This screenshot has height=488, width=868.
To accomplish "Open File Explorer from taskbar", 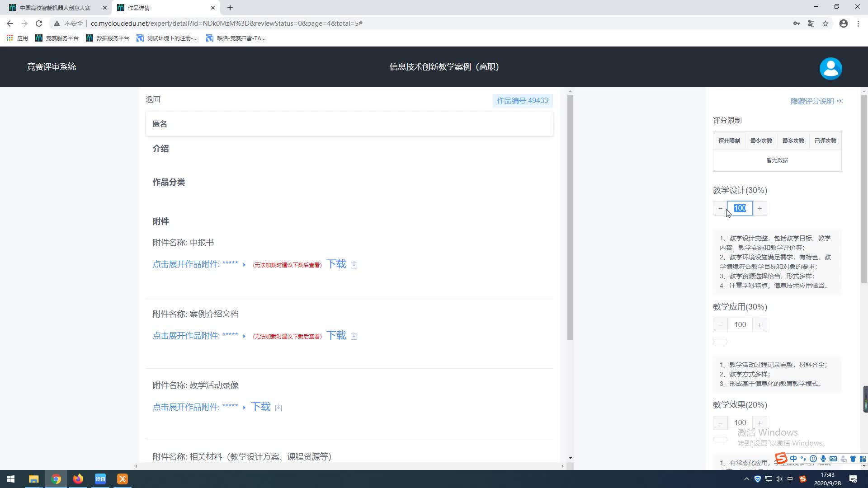I will [33, 479].
